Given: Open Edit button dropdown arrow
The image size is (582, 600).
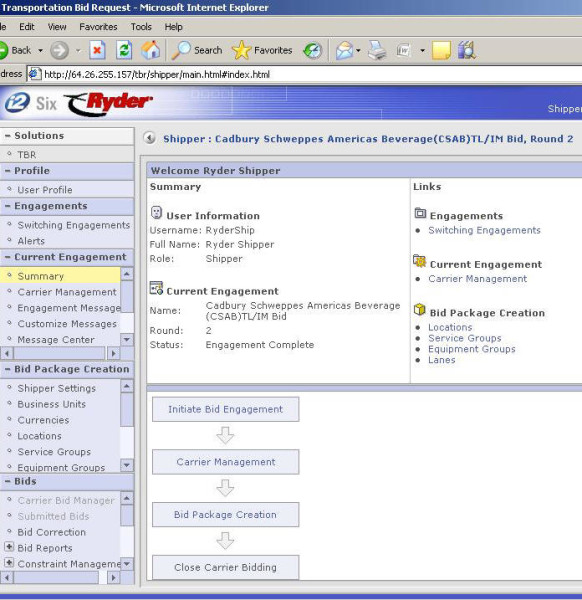Looking at the screenshot, I should [422, 51].
